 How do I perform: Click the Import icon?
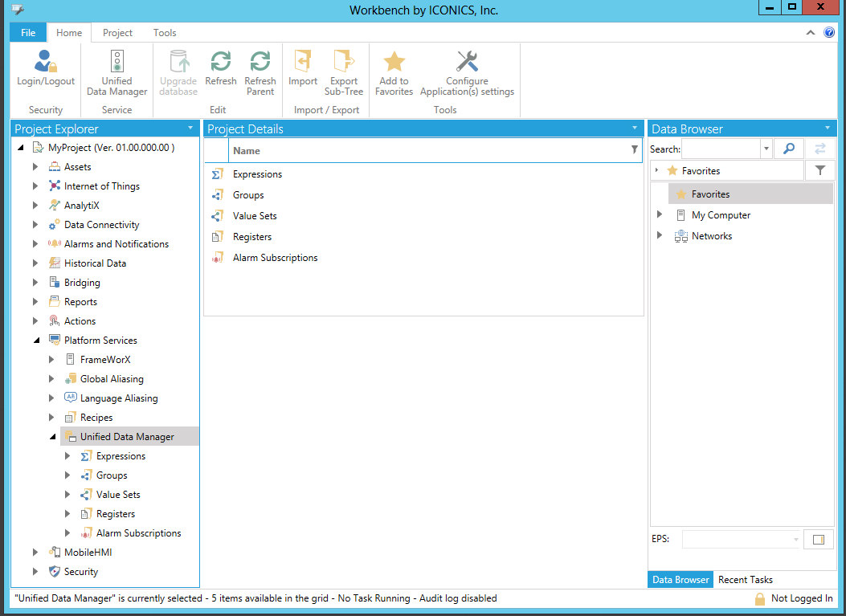(x=303, y=63)
